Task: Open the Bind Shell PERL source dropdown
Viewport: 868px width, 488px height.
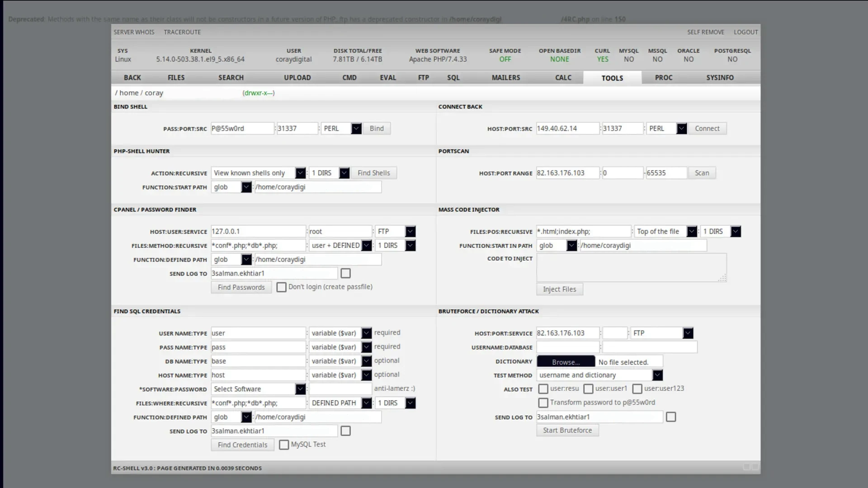Action: (x=341, y=128)
